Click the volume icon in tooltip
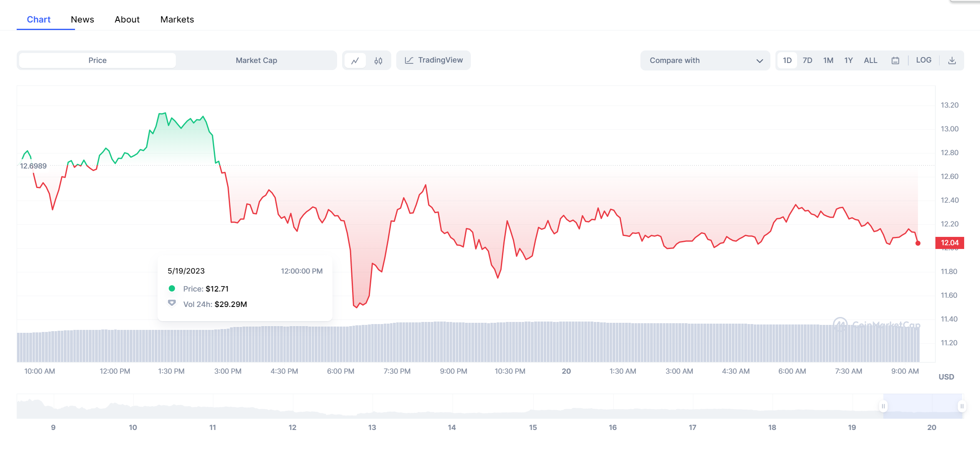This screenshot has height=450, width=980. 172,303
